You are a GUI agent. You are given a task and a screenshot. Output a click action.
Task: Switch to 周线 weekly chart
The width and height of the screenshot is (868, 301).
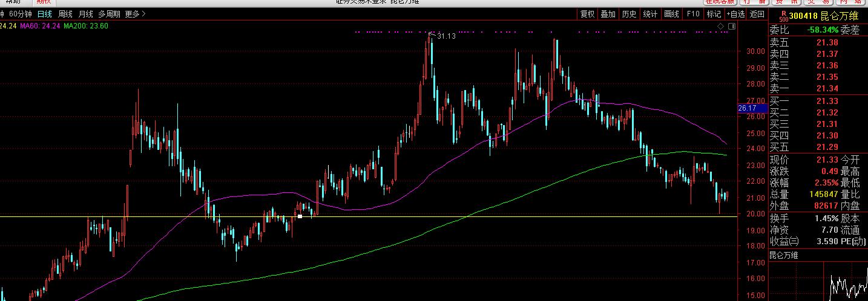click(x=65, y=14)
